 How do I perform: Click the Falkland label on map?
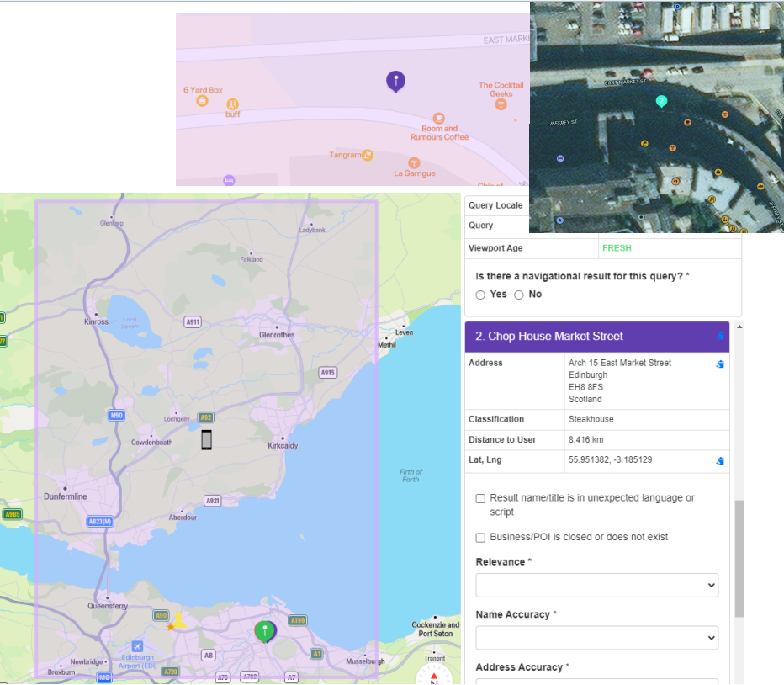point(251,259)
